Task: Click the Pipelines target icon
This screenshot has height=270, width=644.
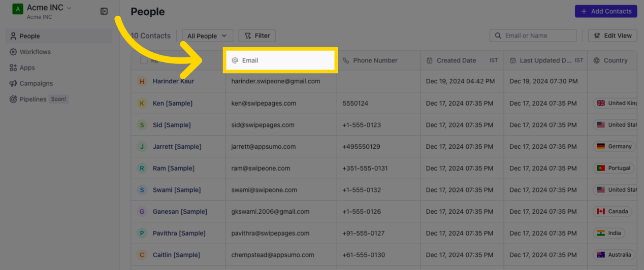Action: pos(13,99)
